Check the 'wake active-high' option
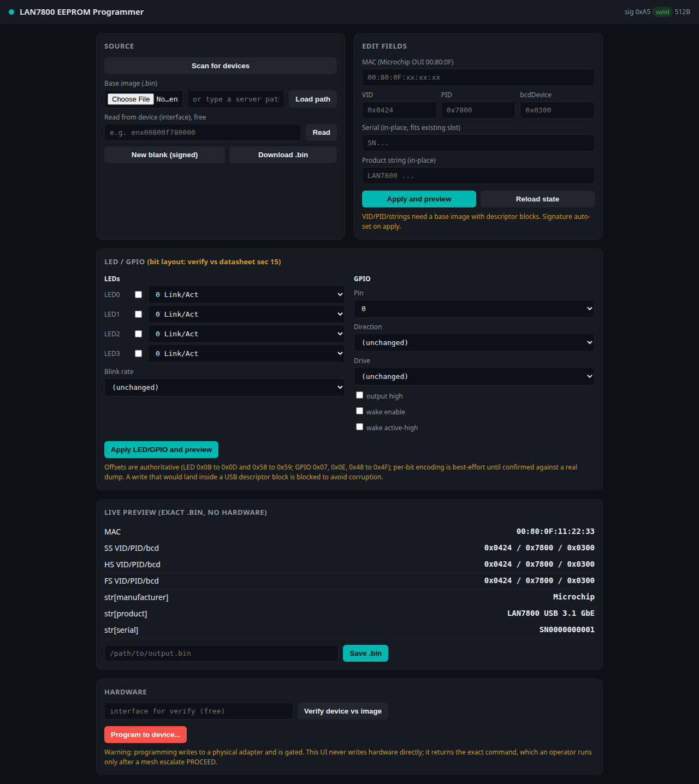 coord(359,427)
